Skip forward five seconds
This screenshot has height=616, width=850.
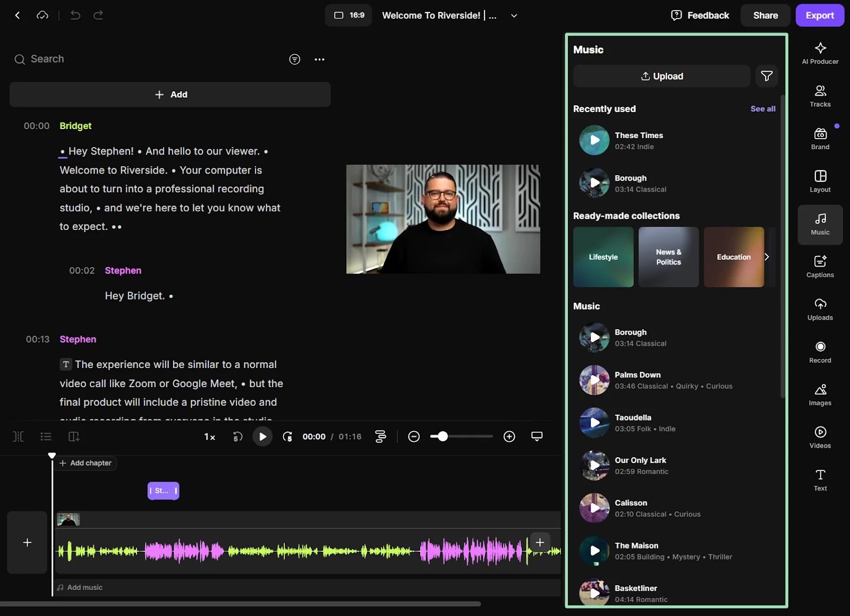(x=287, y=437)
